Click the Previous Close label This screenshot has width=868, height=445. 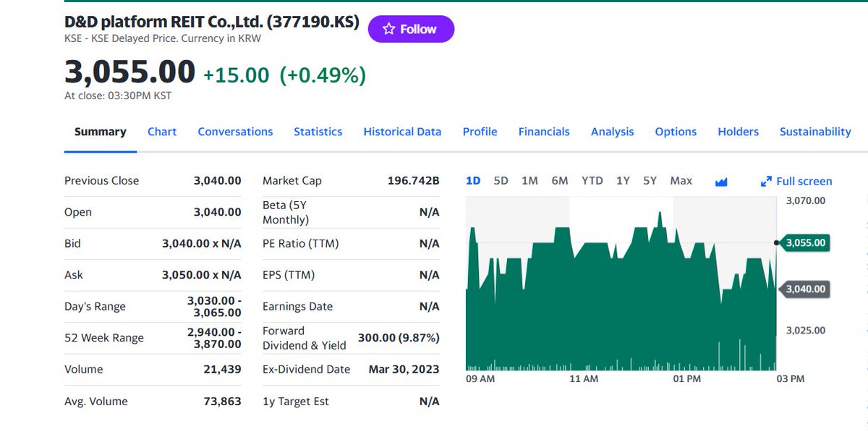101,181
